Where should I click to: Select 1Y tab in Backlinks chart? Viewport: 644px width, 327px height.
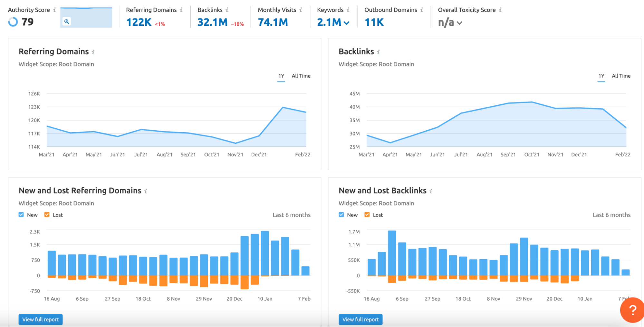click(601, 76)
